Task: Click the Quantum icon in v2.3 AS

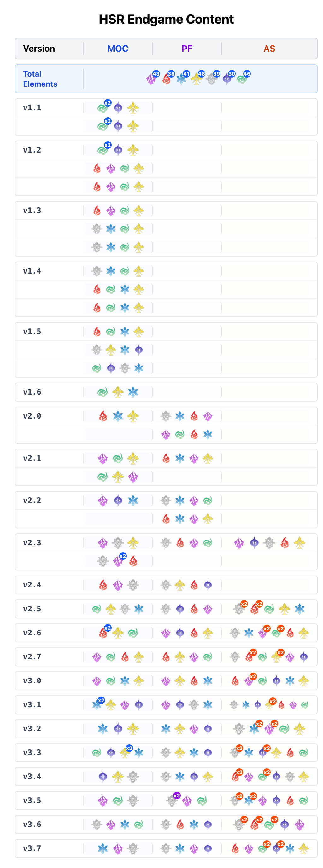Action: [x=254, y=543]
